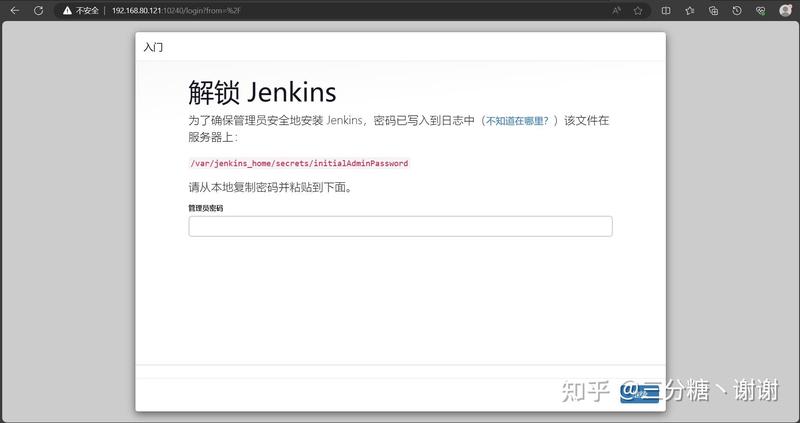Open the collections icon
This screenshot has width=800, height=423.
coord(713,10)
